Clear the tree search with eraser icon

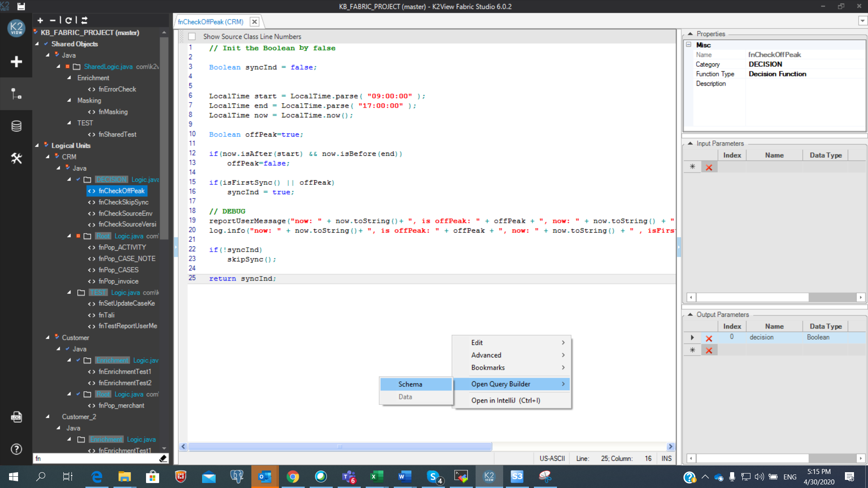(163, 458)
